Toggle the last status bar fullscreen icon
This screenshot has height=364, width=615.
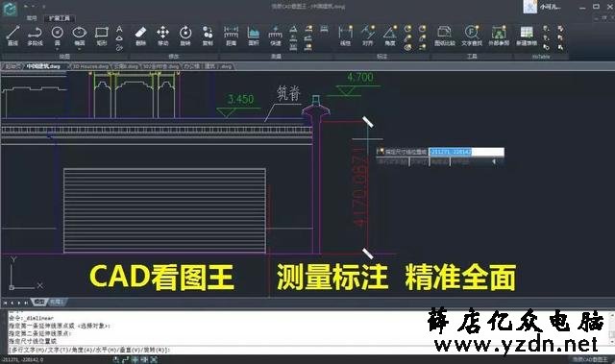[154, 359]
